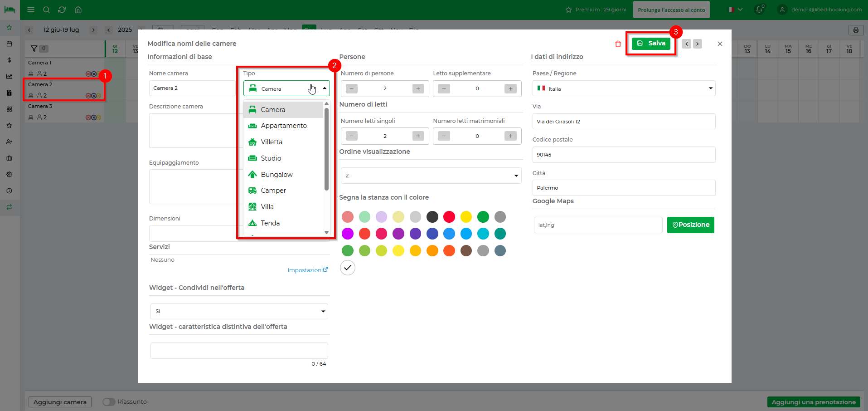868x411 pixels.
Task: Increase Numero letti singoli with plus
Action: click(418, 136)
